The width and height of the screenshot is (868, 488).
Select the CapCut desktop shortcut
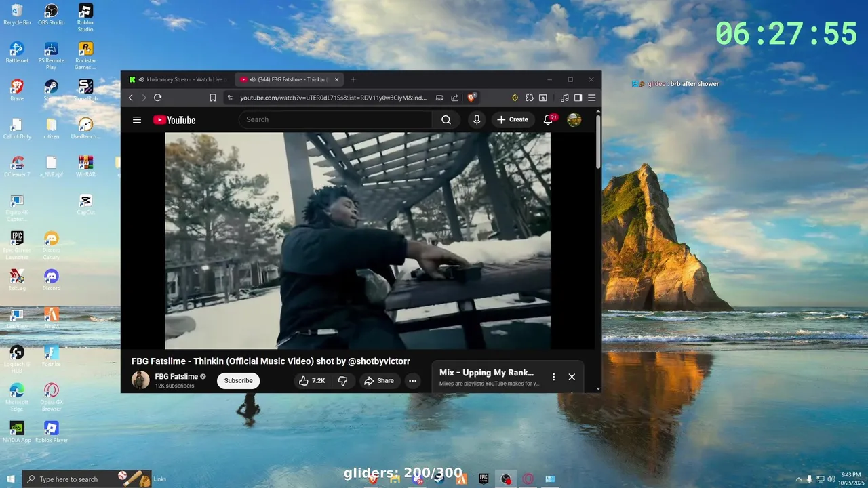point(85,204)
